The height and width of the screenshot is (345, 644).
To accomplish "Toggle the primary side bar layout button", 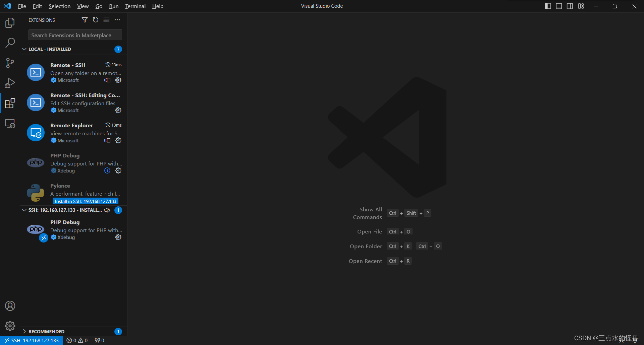I will point(548,6).
